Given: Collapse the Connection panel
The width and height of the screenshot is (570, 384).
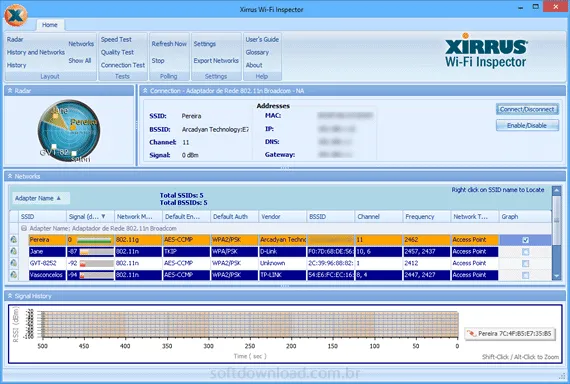Looking at the screenshot, I should coord(145,91).
